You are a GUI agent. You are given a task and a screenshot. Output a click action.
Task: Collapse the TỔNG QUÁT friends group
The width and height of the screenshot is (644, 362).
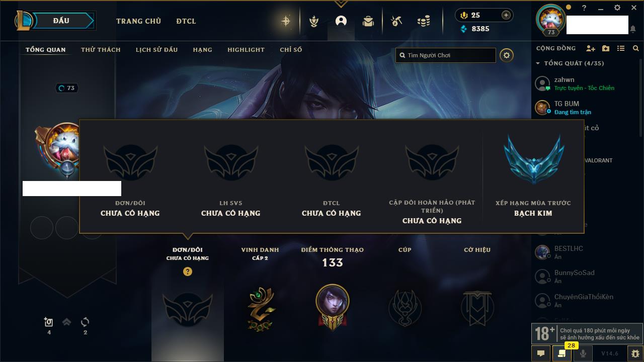coord(538,63)
